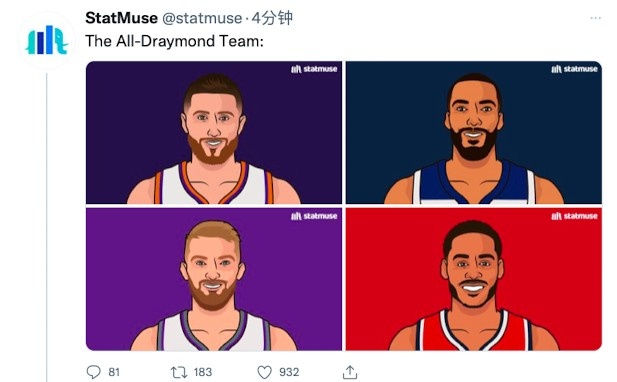This screenshot has width=617, height=382.
Task: Open the bottom-right red player image
Action: pos(474,279)
